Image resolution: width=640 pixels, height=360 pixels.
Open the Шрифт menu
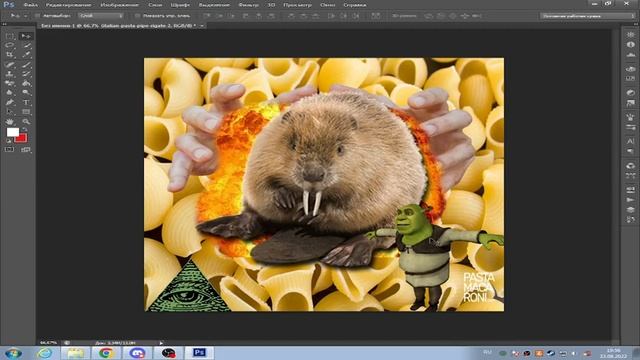coord(180,5)
